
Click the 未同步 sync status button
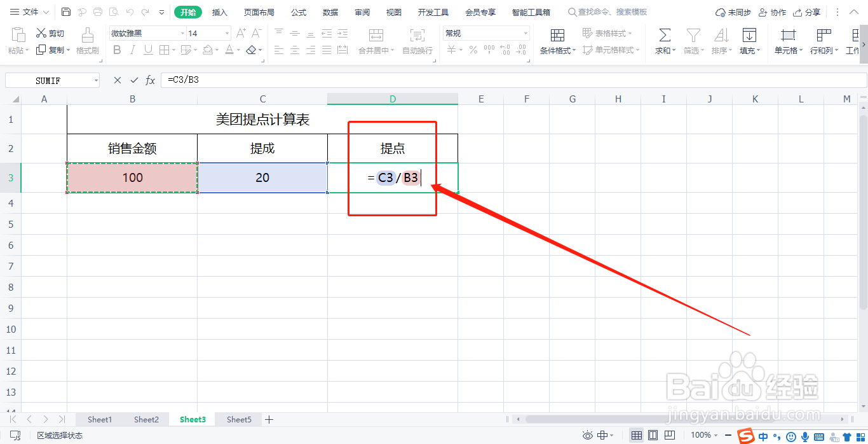coord(733,12)
